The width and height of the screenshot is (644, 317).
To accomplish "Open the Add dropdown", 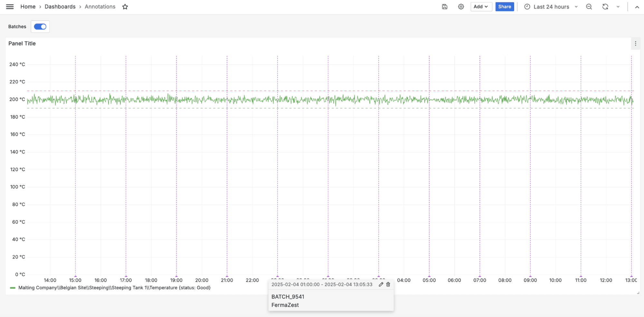I will 481,6.
